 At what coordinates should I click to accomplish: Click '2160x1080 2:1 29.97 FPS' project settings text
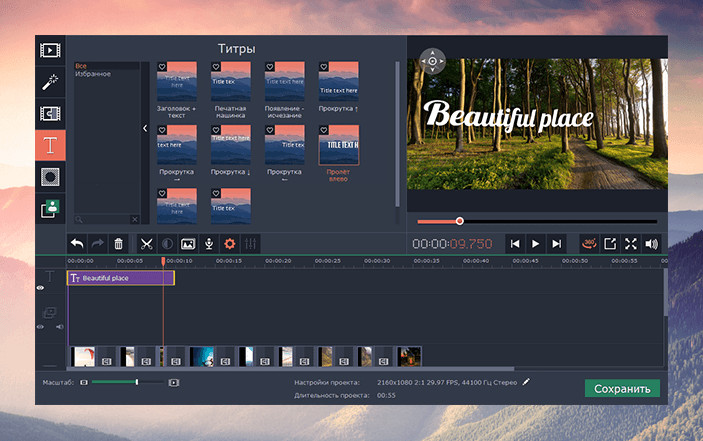point(447,382)
